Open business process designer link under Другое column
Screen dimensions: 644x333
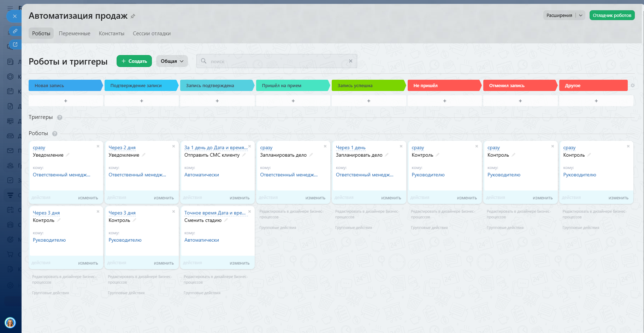tap(594, 214)
